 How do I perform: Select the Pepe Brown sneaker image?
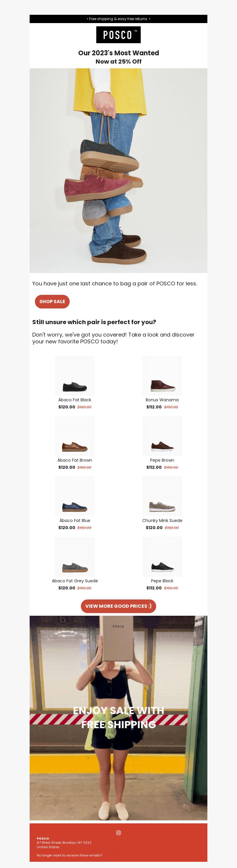162,436
